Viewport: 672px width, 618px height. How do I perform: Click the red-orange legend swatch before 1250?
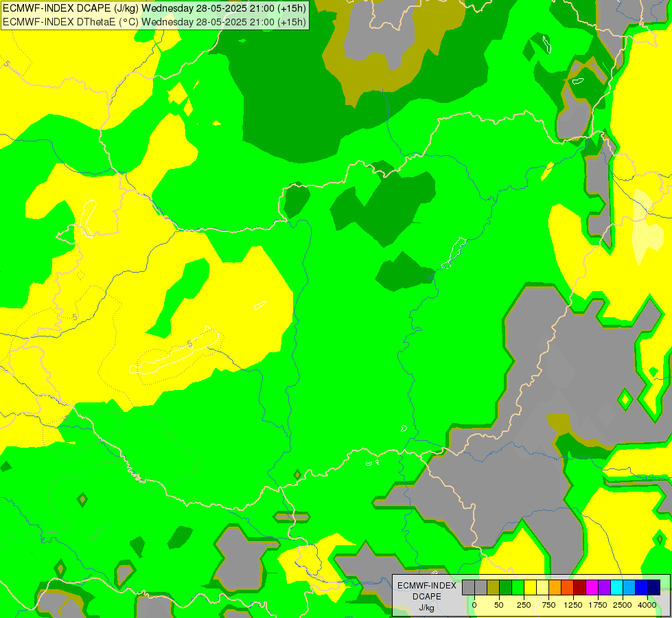(567, 588)
